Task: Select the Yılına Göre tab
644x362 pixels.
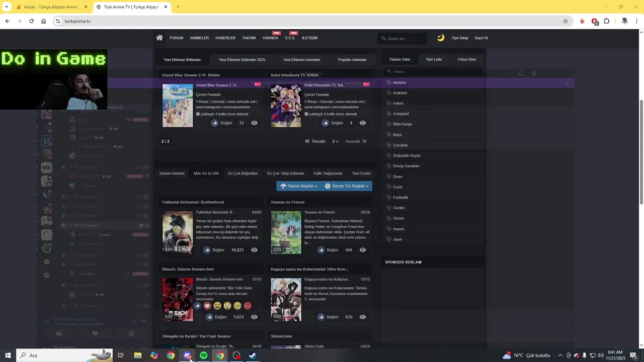Action: coord(466,59)
